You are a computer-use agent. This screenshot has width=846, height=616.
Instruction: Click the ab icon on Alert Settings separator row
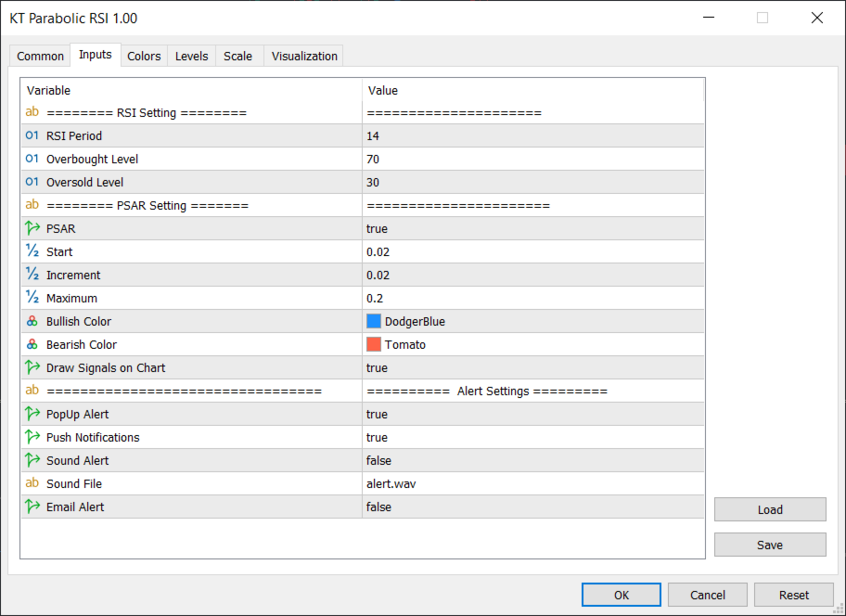click(x=32, y=390)
